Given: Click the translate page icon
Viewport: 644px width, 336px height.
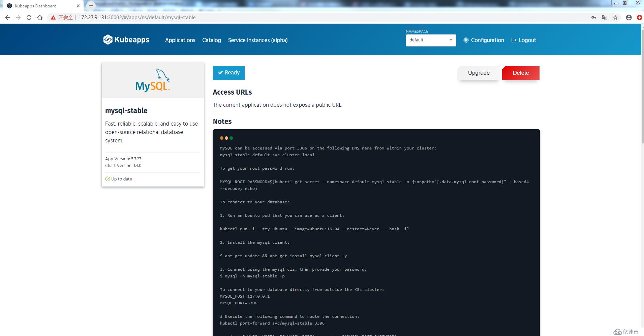Looking at the screenshot, I should point(605,18).
